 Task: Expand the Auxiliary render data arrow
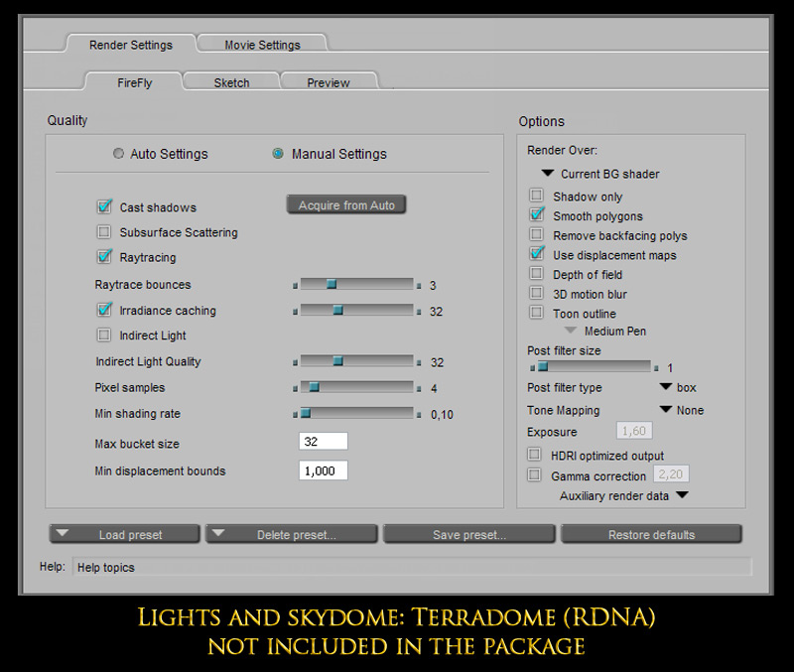pyautogui.click(x=683, y=494)
